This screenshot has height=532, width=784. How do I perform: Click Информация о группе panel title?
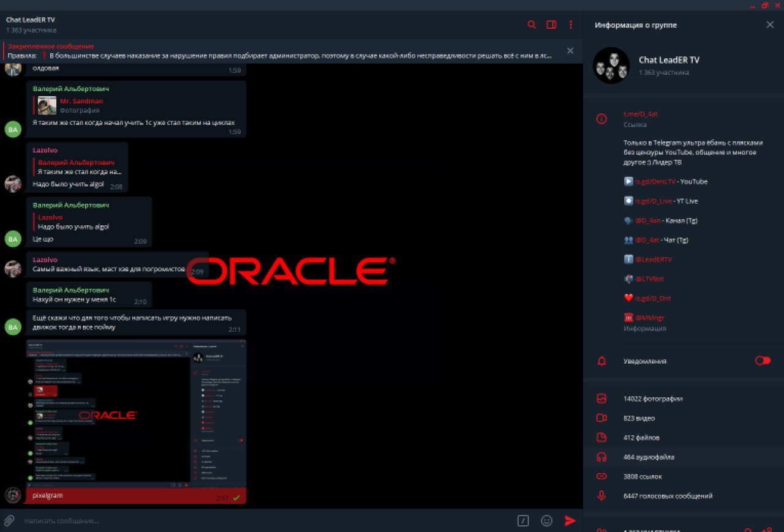pyautogui.click(x=636, y=25)
